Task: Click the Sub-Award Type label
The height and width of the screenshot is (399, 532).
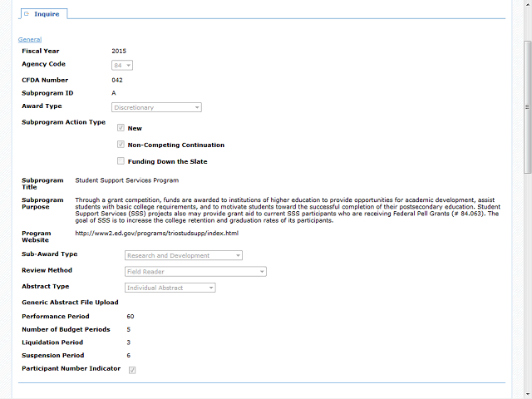Action: (50, 254)
